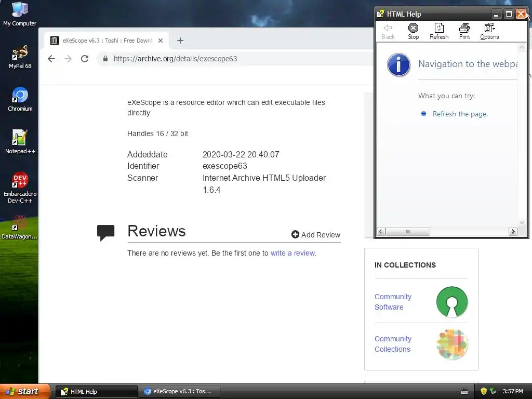
Task: Click Stop in HTML Help toolbar
Action: pyautogui.click(x=413, y=32)
